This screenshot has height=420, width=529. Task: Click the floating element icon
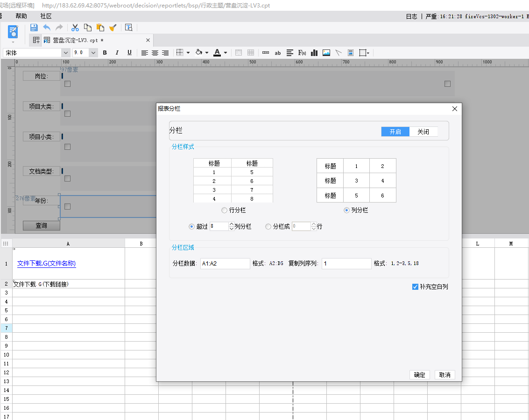point(363,53)
